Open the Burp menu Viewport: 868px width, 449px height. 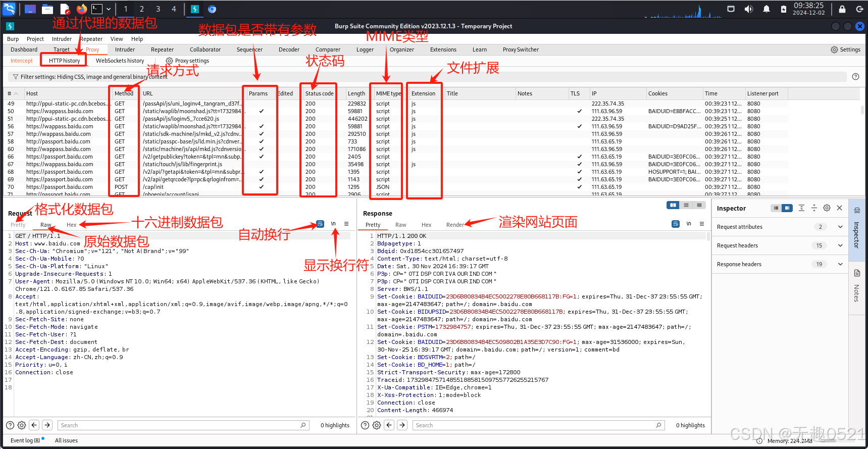tap(13, 39)
